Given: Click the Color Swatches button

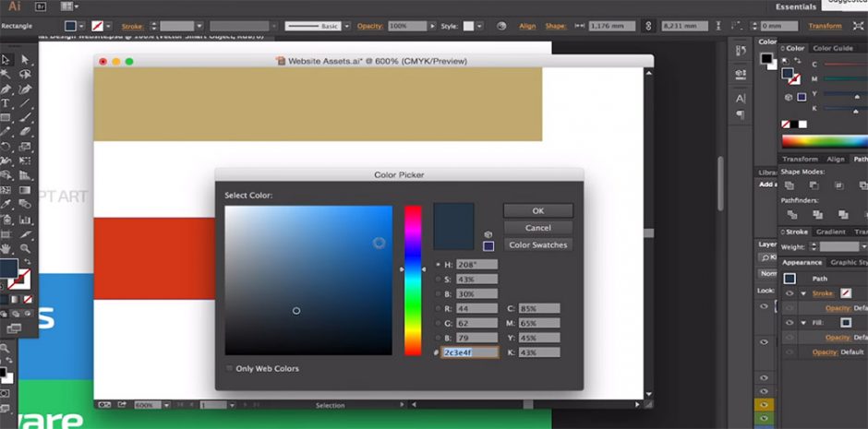Looking at the screenshot, I should tap(537, 244).
